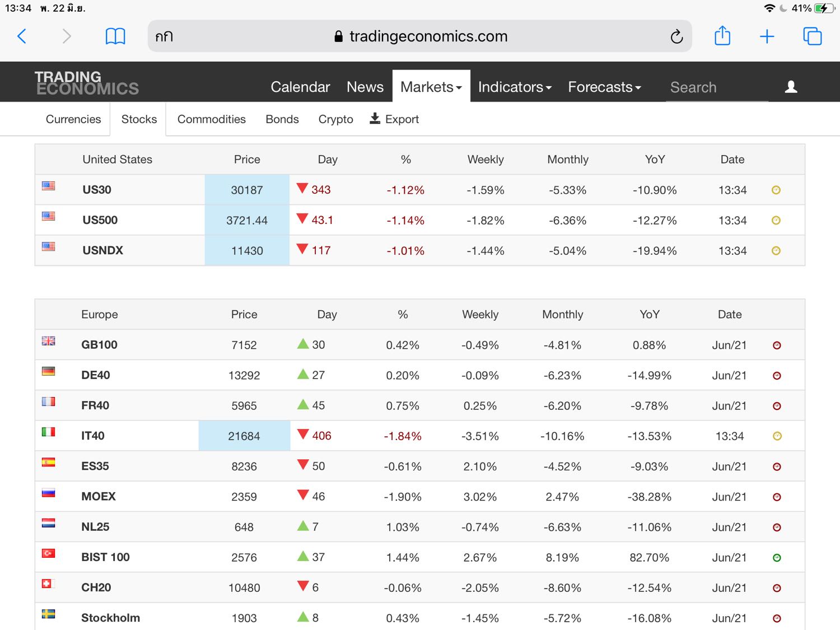Open the BIST 100 index link

105,557
